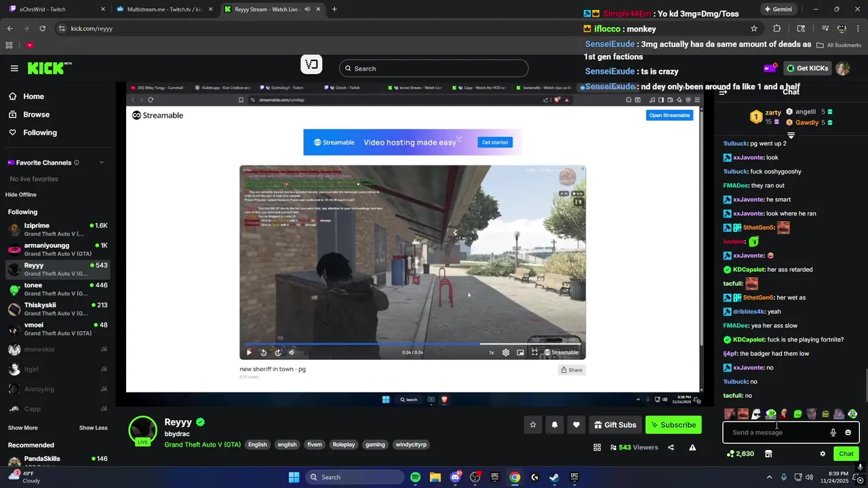Click the heart follow button
Image resolution: width=868 pixels, height=488 pixels.
click(576, 425)
